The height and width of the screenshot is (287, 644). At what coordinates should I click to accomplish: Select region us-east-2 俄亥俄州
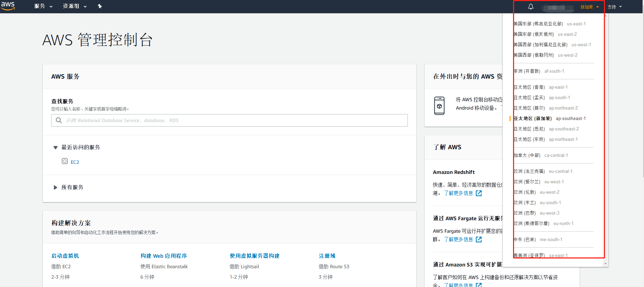[545, 34]
